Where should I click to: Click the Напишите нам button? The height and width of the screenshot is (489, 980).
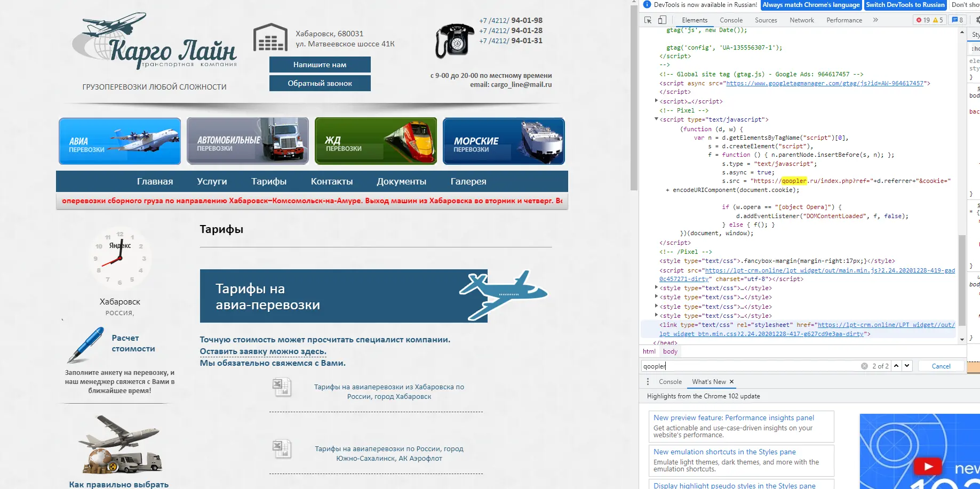coord(320,65)
